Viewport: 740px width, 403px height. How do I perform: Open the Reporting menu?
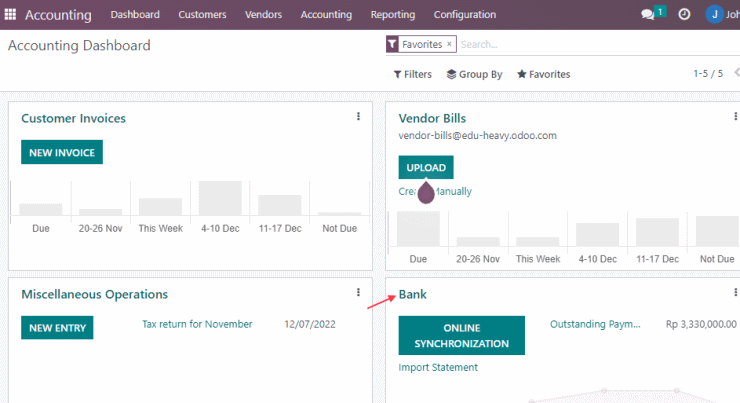393,15
